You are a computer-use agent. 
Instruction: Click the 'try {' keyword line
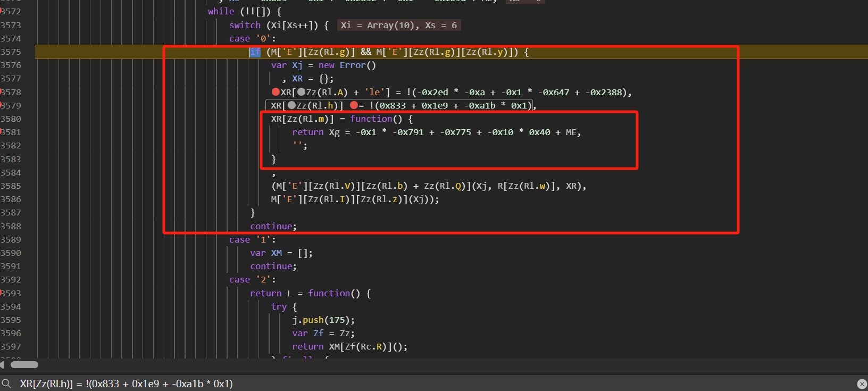[284, 306]
